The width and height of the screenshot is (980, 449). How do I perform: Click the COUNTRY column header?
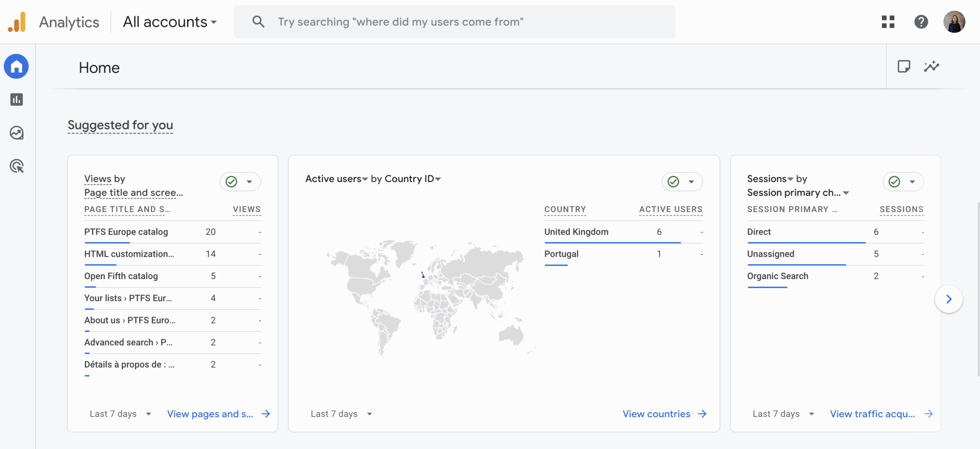tap(565, 209)
